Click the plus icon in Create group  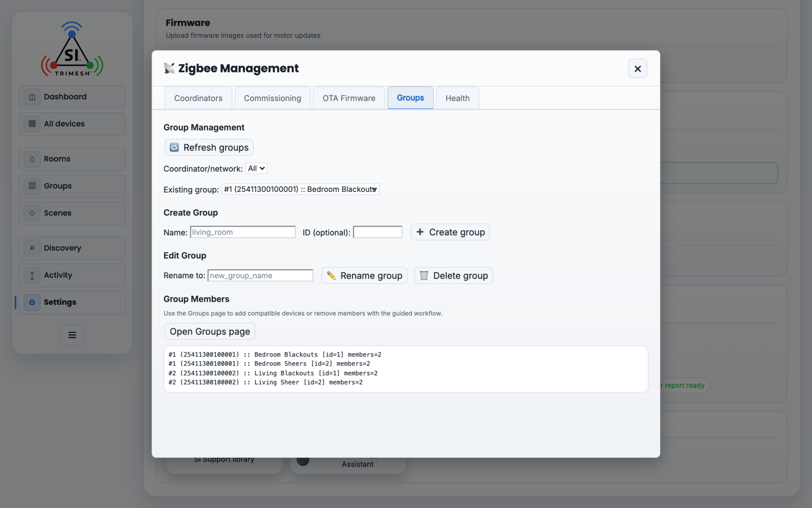(x=420, y=232)
